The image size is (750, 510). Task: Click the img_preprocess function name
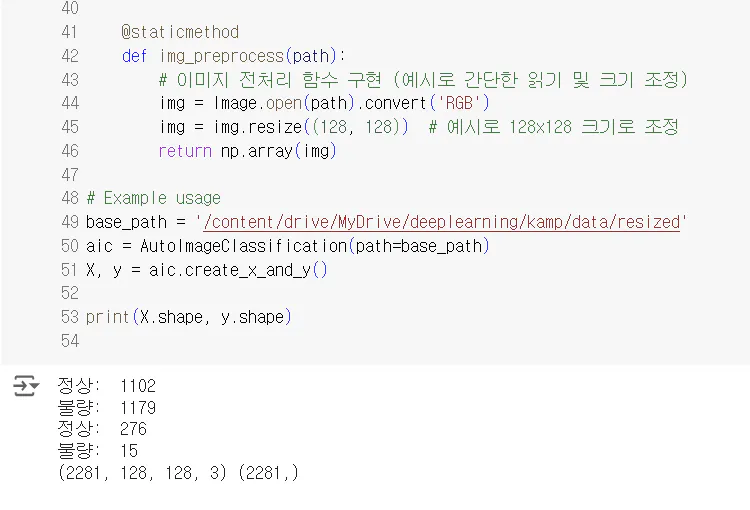pos(222,56)
